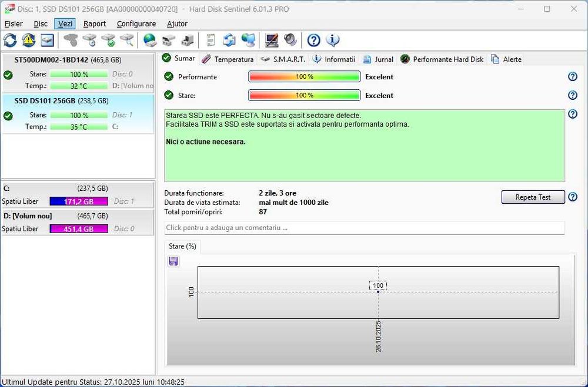This screenshot has width=588, height=387.
Task: Click the question mark help toolbar icon
Action: [313, 40]
